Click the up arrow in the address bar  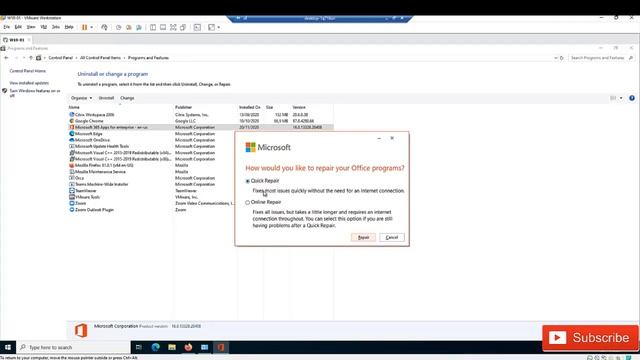click(x=31, y=58)
